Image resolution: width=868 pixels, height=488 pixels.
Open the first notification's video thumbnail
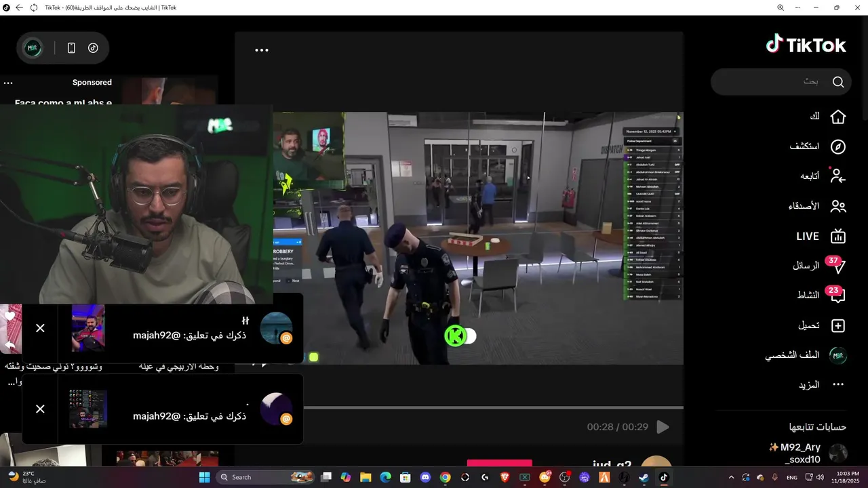(x=88, y=328)
